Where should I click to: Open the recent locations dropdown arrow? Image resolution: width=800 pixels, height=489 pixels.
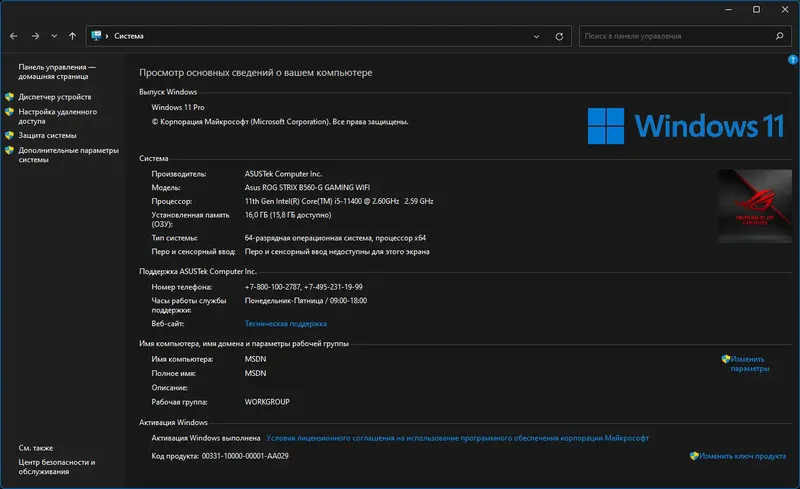(x=54, y=36)
